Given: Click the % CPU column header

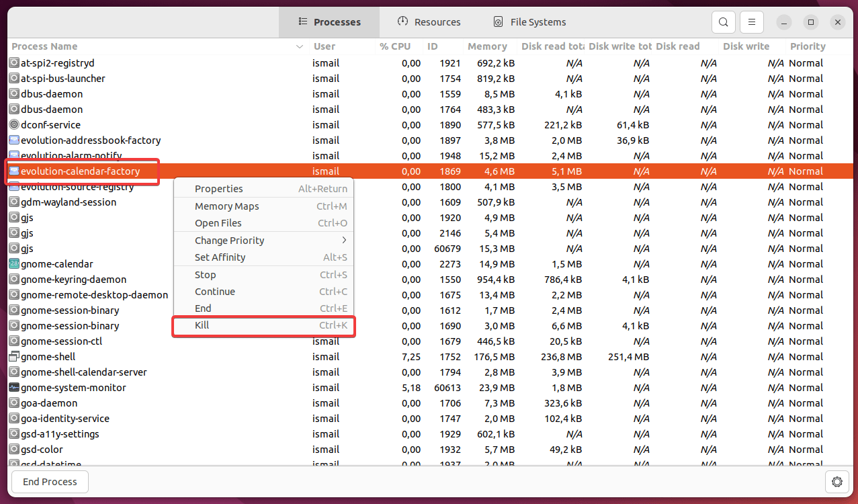Looking at the screenshot, I should coord(395,46).
